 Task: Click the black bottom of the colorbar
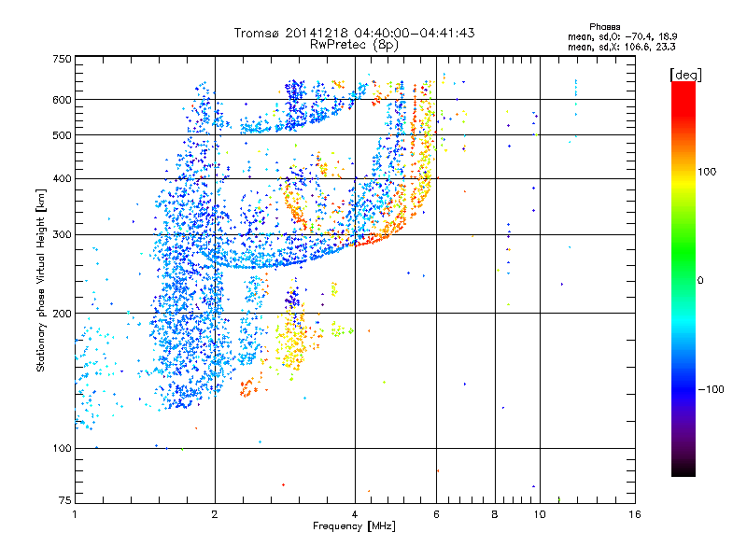click(684, 469)
